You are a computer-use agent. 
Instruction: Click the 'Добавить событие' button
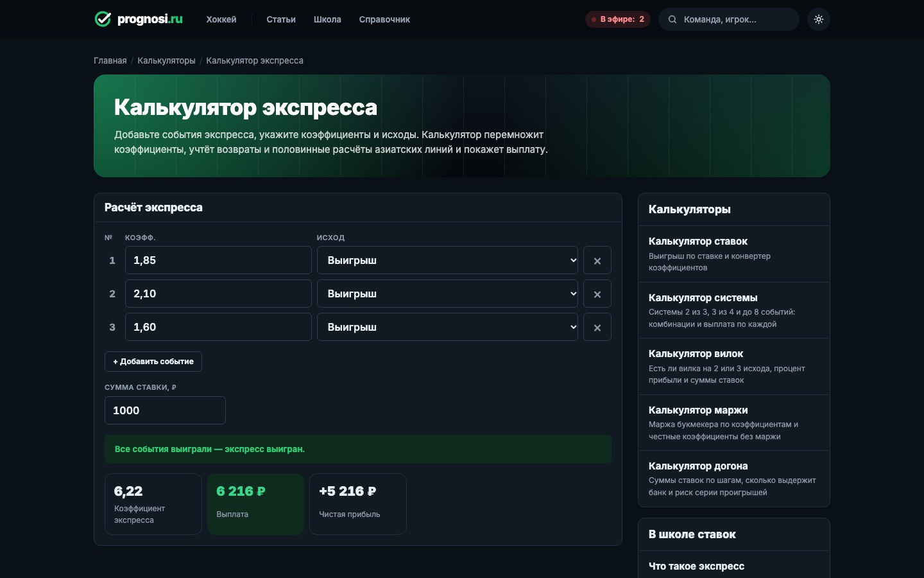tap(153, 362)
